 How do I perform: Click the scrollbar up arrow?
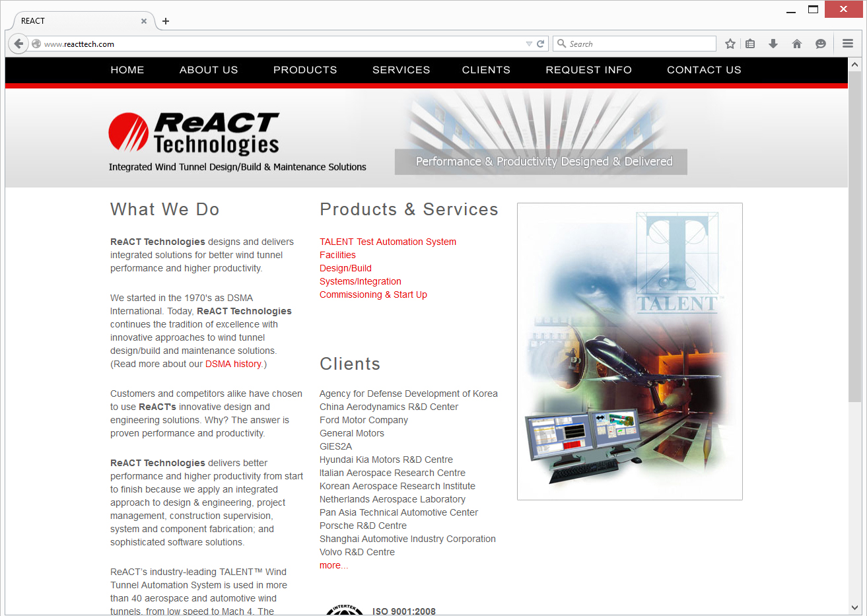point(854,65)
